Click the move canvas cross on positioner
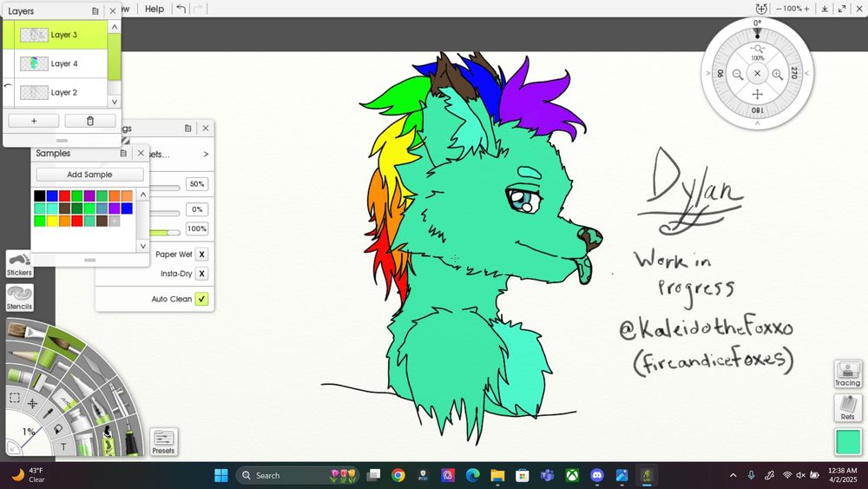 click(x=757, y=94)
